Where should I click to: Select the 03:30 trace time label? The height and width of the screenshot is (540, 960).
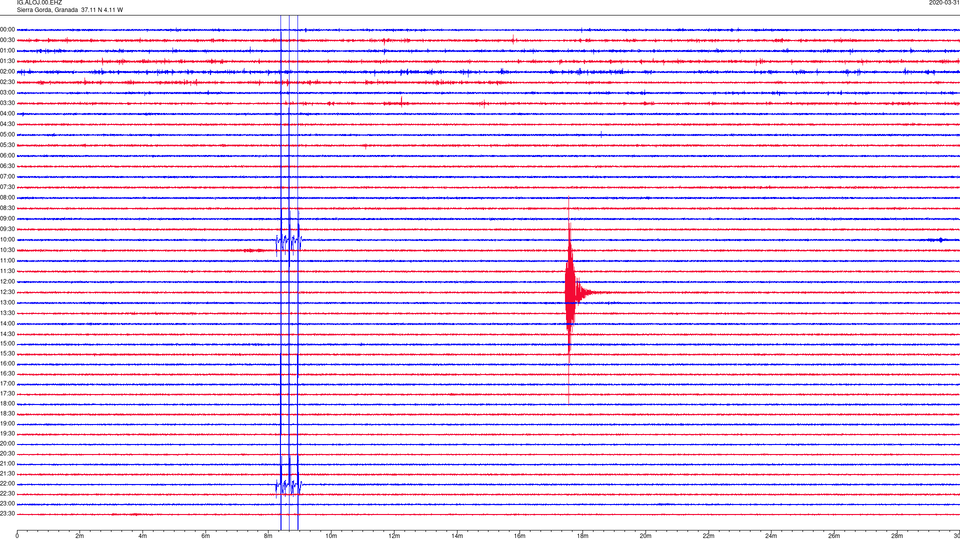point(7,103)
